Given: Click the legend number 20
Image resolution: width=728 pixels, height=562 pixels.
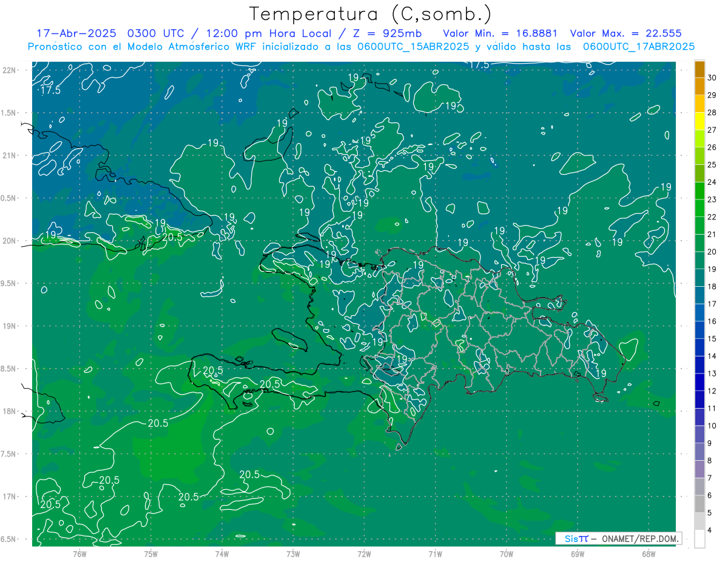Looking at the screenshot, I should click(x=712, y=252).
